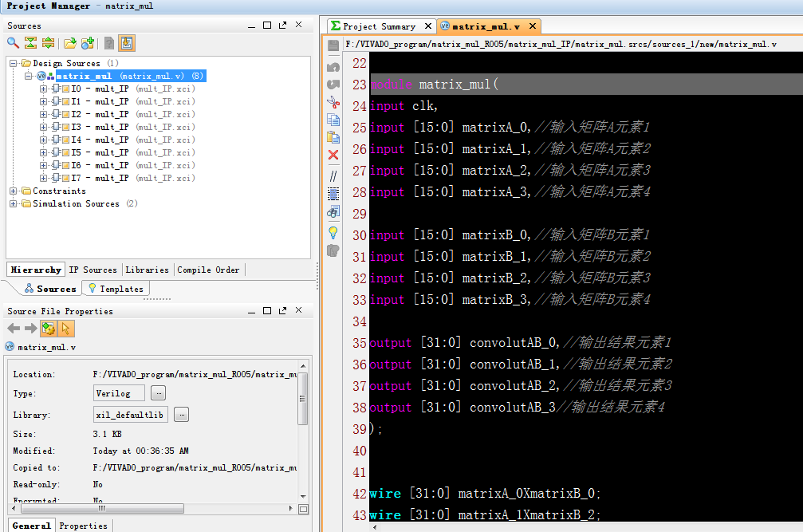Toggle automatic update button in Source File Properties

[49, 329]
